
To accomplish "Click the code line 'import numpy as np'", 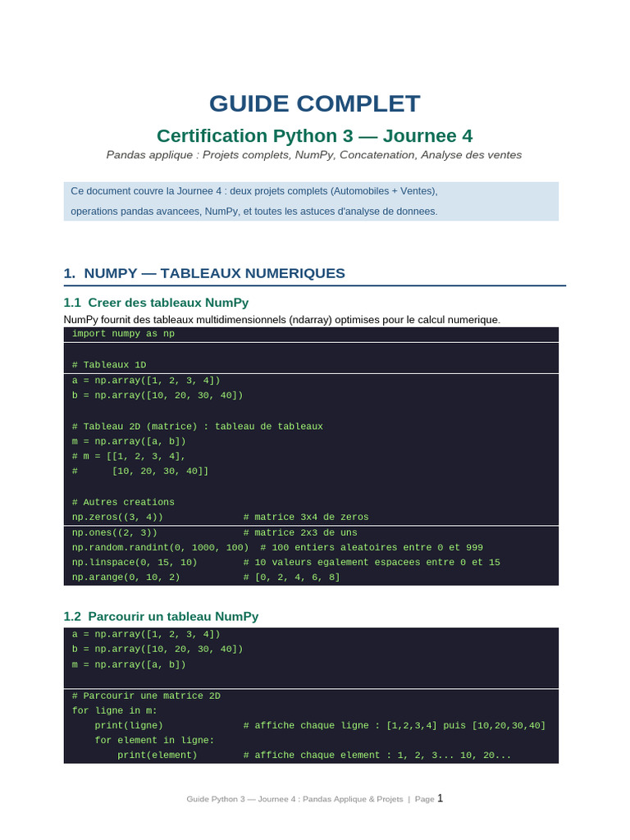I will (123, 334).
